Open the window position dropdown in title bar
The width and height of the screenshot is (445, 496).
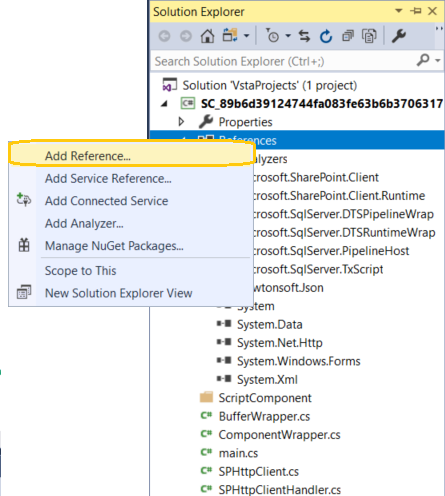pyautogui.click(x=399, y=11)
